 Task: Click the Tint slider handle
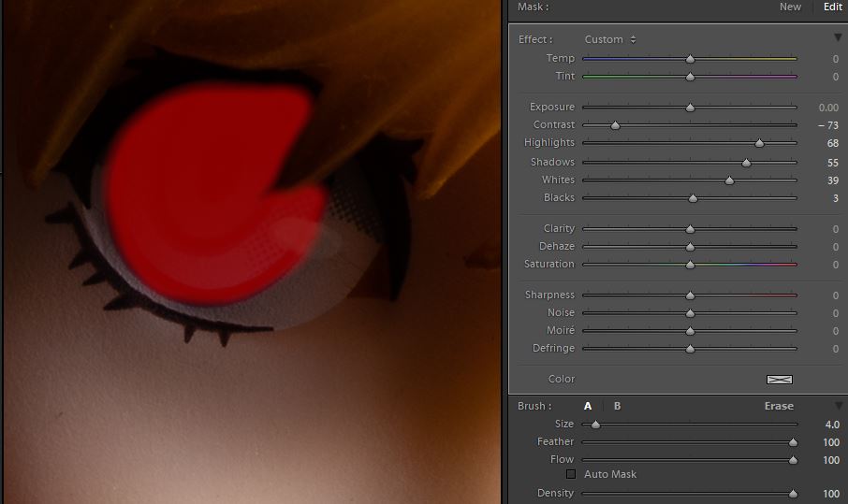coord(690,77)
